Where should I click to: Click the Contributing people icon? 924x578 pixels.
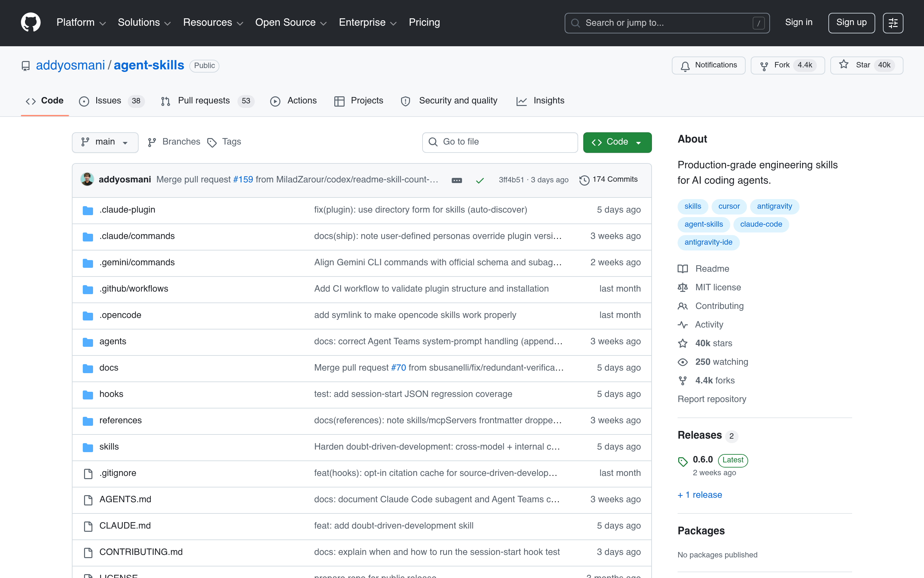click(683, 306)
